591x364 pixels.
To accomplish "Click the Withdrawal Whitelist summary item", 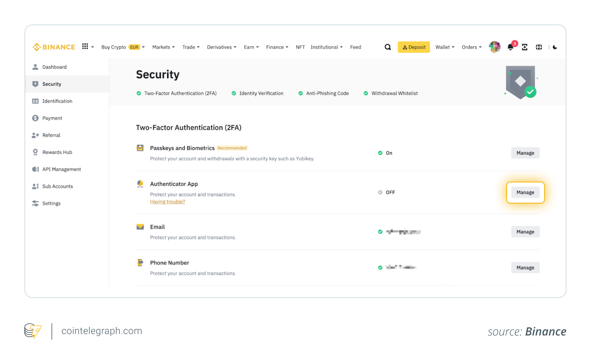I will (x=390, y=93).
